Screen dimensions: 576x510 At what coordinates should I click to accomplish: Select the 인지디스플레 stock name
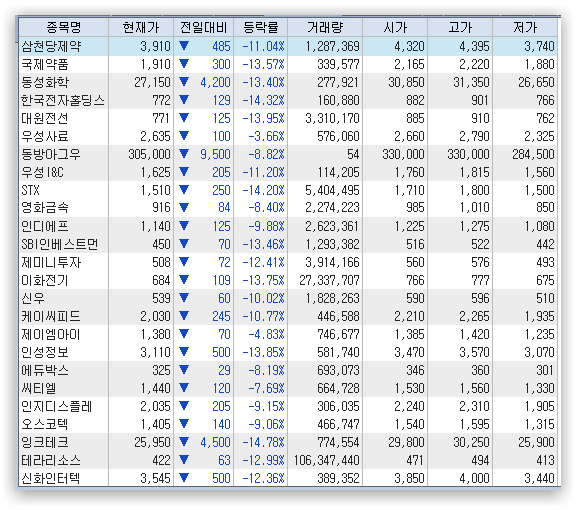(x=57, y=406)
